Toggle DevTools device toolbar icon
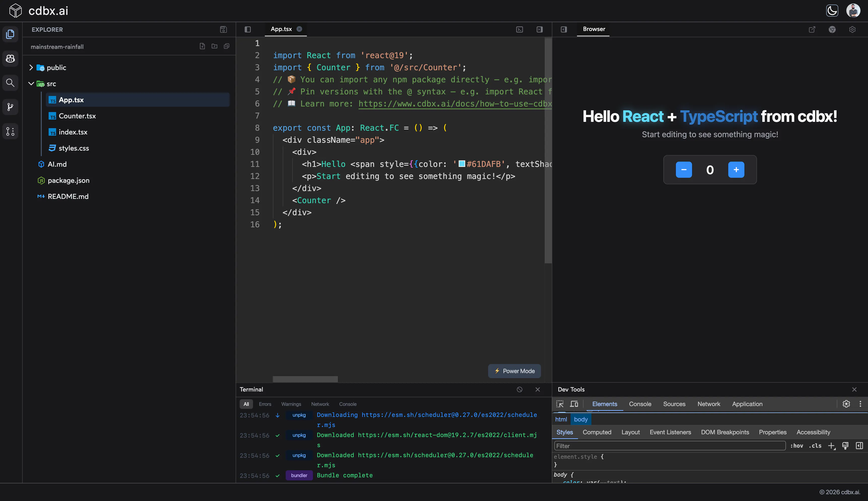Viewport: 868px width, 501px height. tap(574, 404)
